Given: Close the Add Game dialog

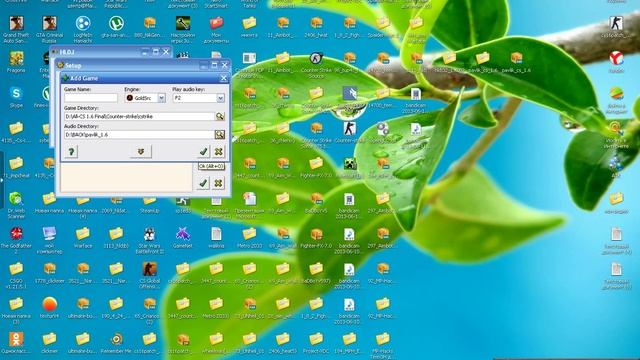Looking at the screenshot, I should coord(223,78).
